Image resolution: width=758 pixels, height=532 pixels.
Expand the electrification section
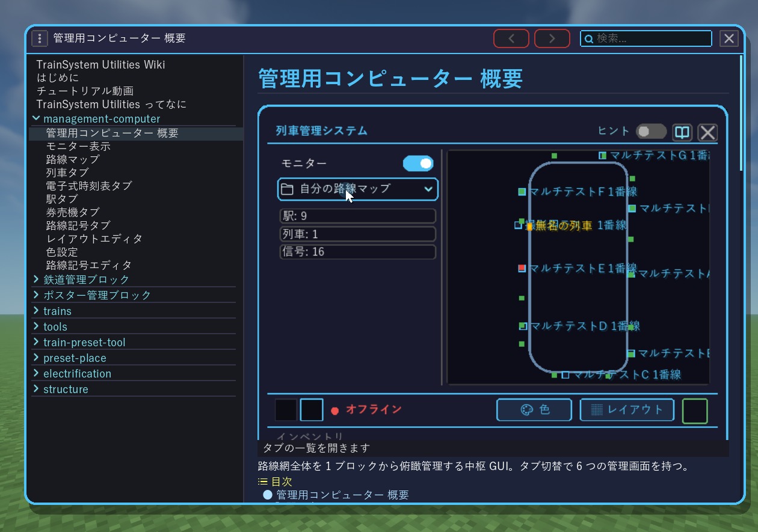pyautogui.click(x=37, y=373)
